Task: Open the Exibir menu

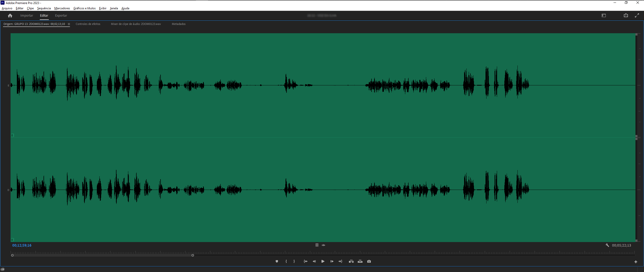Action: click(103, 8)
